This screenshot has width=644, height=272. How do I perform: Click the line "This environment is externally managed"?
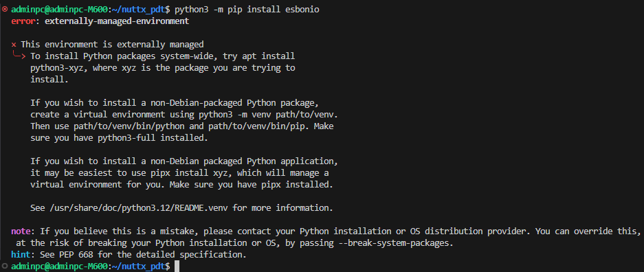tap(112, 45)
